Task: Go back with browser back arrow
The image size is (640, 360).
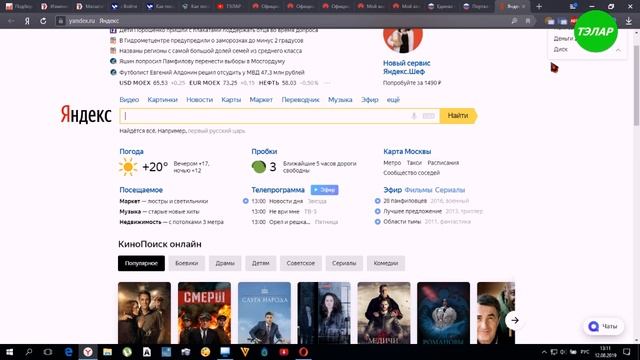Action: [11, 21]
